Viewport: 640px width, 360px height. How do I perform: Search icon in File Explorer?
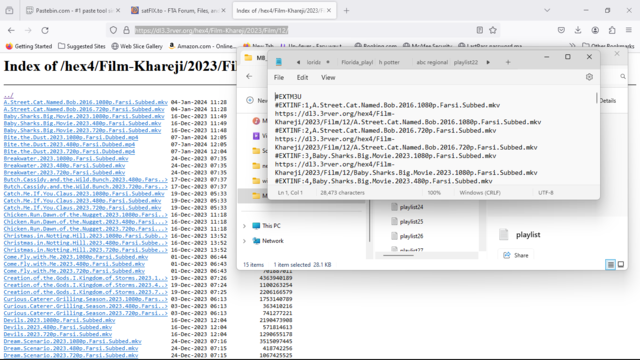(623, 76)
